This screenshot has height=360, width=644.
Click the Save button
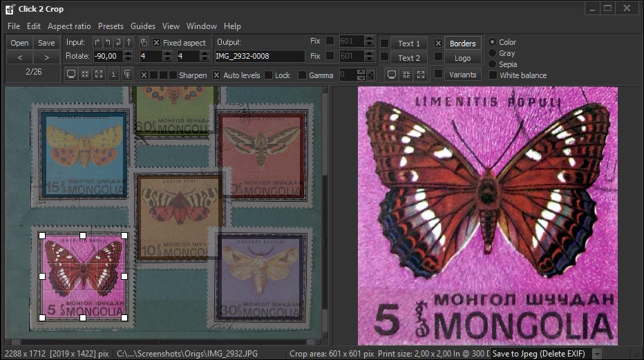pos(46,43)
